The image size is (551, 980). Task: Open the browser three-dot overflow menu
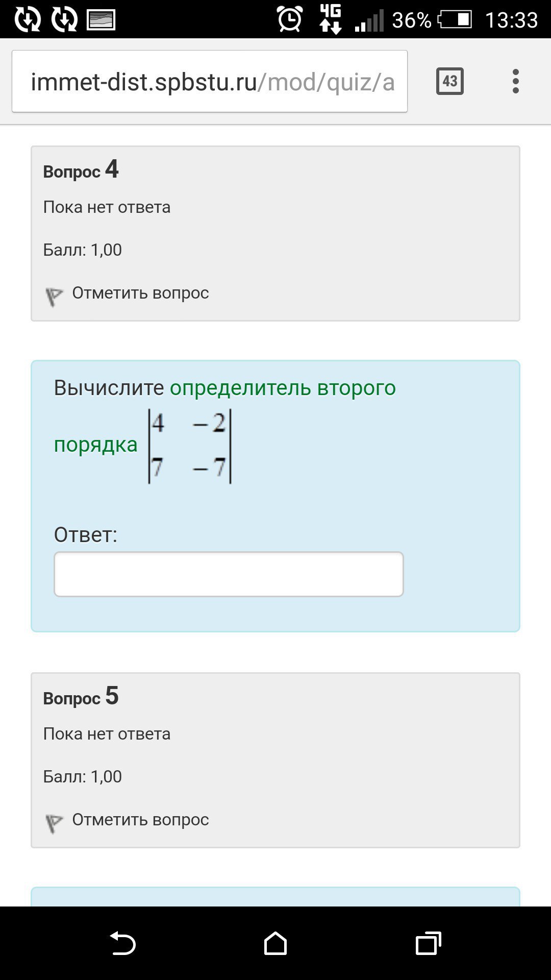(516, 81)
